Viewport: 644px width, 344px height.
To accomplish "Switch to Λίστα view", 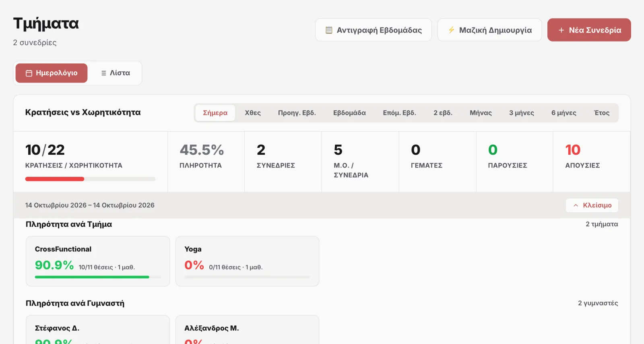I will click(x=116, y=73).
